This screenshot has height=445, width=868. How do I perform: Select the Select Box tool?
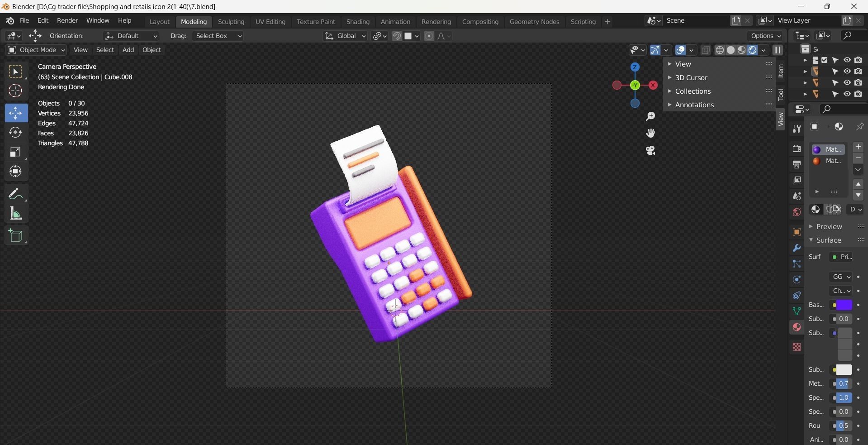tap(15, 72)
